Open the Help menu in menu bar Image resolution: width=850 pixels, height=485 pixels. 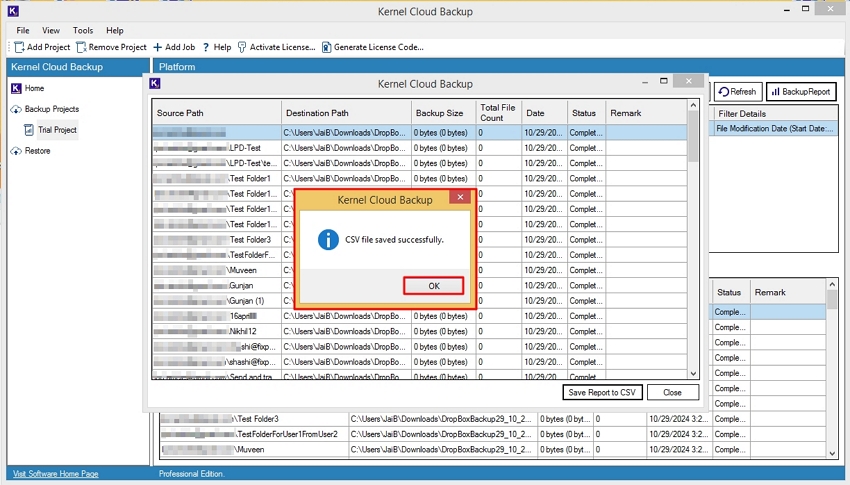tap(114, 30)
